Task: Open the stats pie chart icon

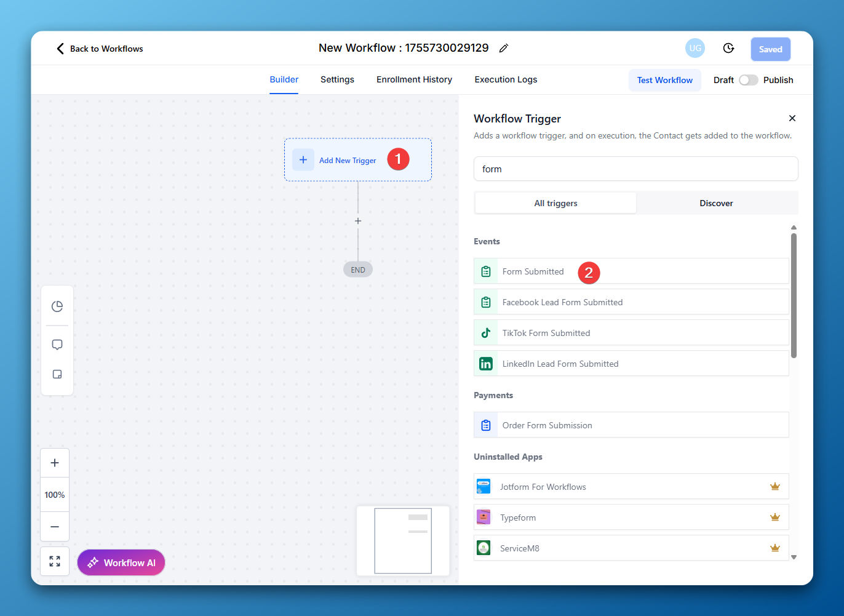Action: pyautogui.click(x=57, y=306)
